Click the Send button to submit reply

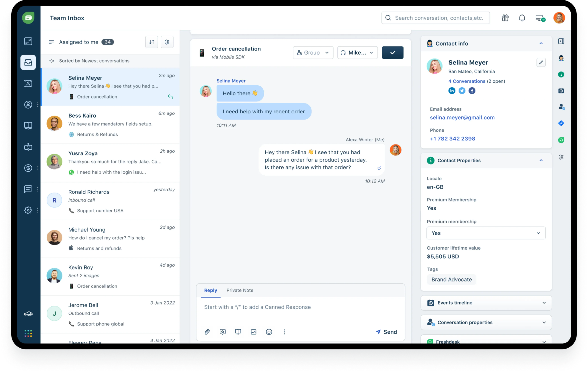point(386,331)
